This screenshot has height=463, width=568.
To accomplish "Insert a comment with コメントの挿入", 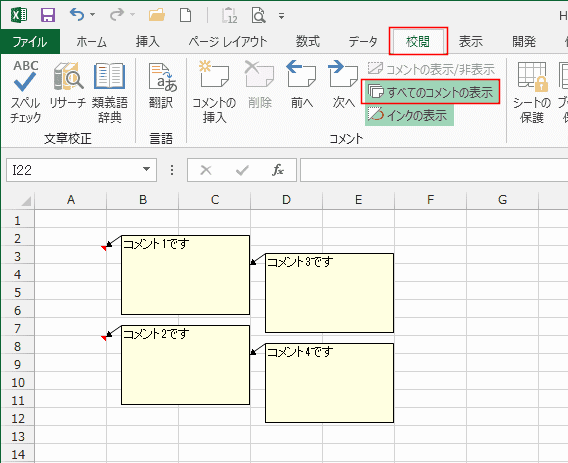I will (214, 92).
